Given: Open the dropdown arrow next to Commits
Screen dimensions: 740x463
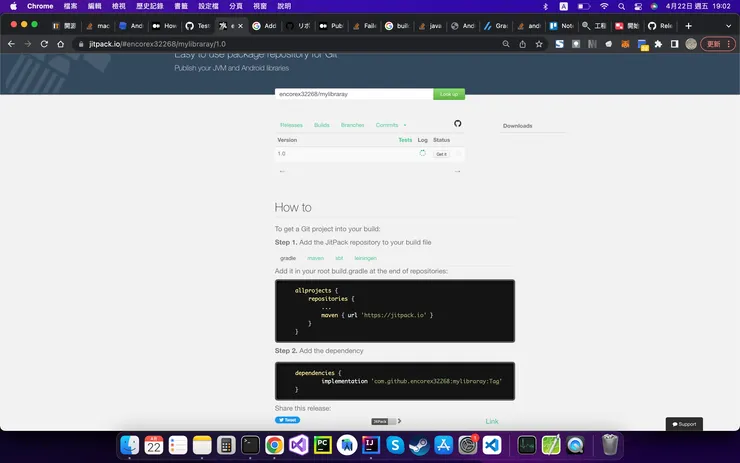Looking at the screenshot, I should (405, 125).
